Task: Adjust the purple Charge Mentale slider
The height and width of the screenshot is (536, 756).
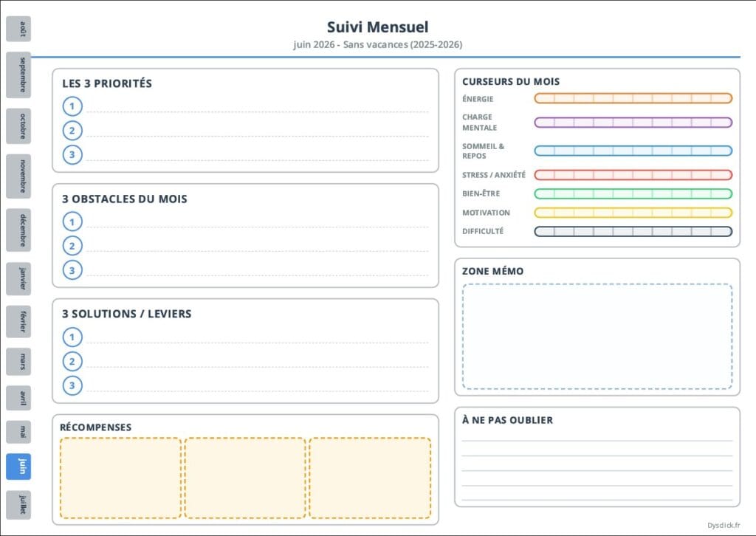Action: pyautogui.click(x=633, y=123)
